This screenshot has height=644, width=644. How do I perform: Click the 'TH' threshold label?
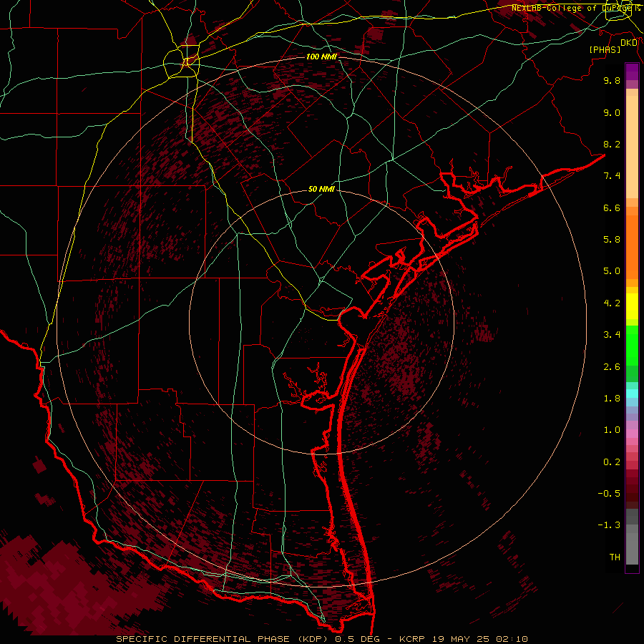[615, 557]
